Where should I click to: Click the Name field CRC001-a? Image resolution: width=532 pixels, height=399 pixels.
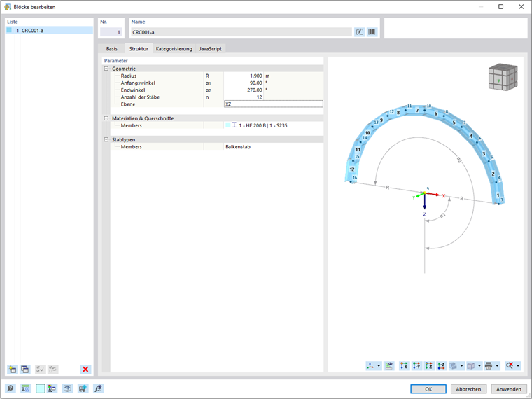241,32
